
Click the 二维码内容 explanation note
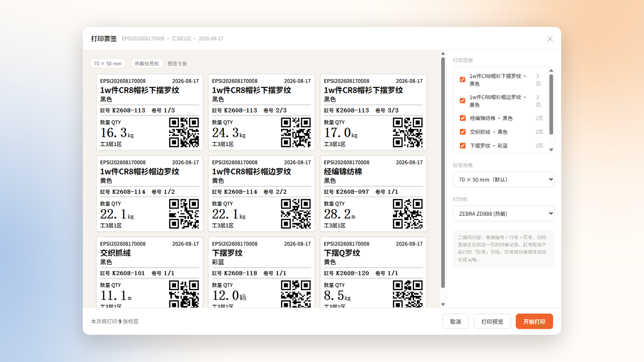[x=504, y=249]
